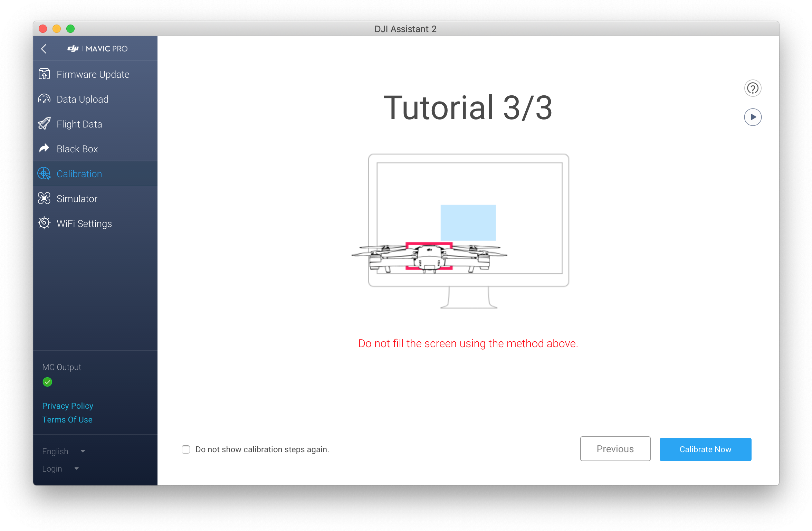Select Calibration in the sidebar
The width and height of the screenshot is (812, 531).
(x=95, y=174)
